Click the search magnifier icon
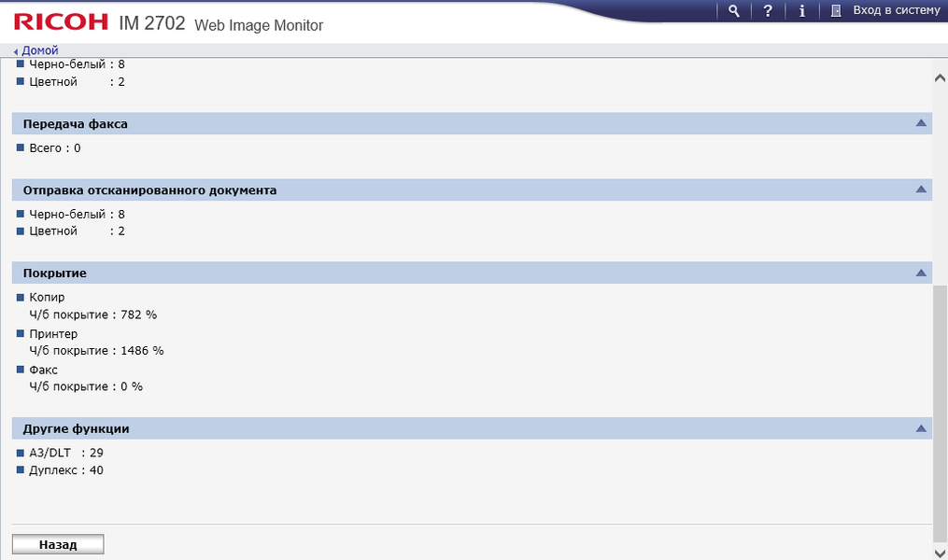 pyautogui.click(x=734, y=10)
